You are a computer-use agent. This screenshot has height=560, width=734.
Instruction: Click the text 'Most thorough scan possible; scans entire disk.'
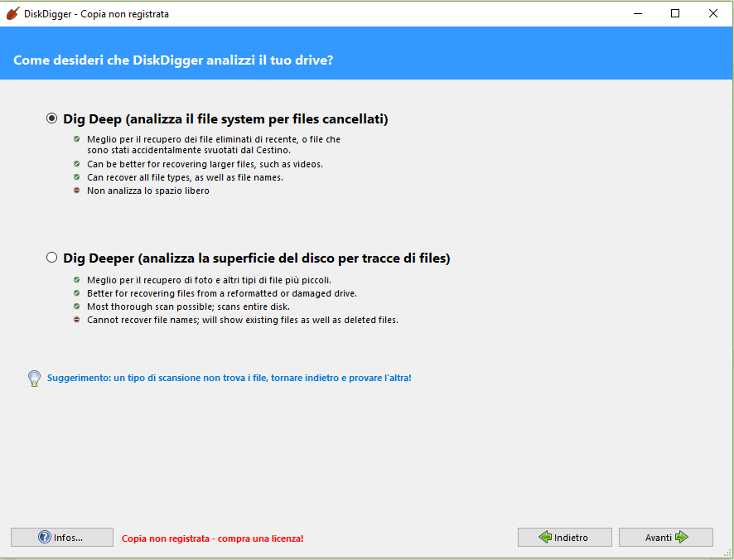(189, 307)
